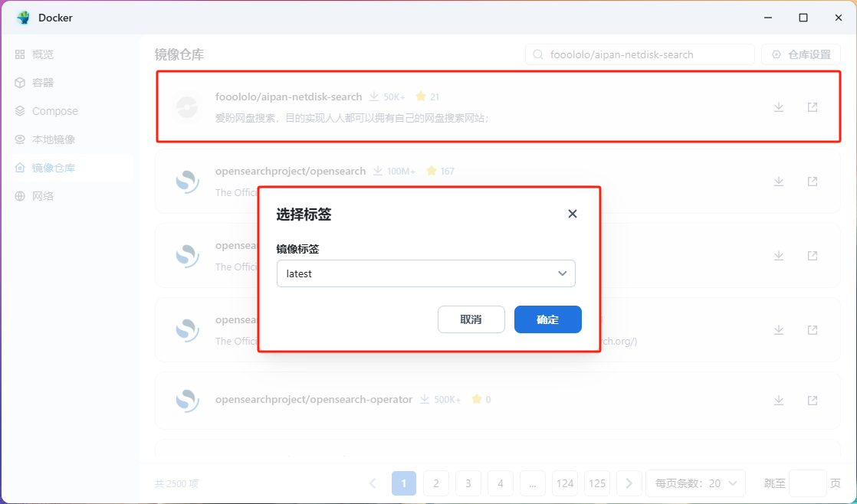Go to page 2
This screenshot has height=504, width=857.
click(x=436, y=483)
